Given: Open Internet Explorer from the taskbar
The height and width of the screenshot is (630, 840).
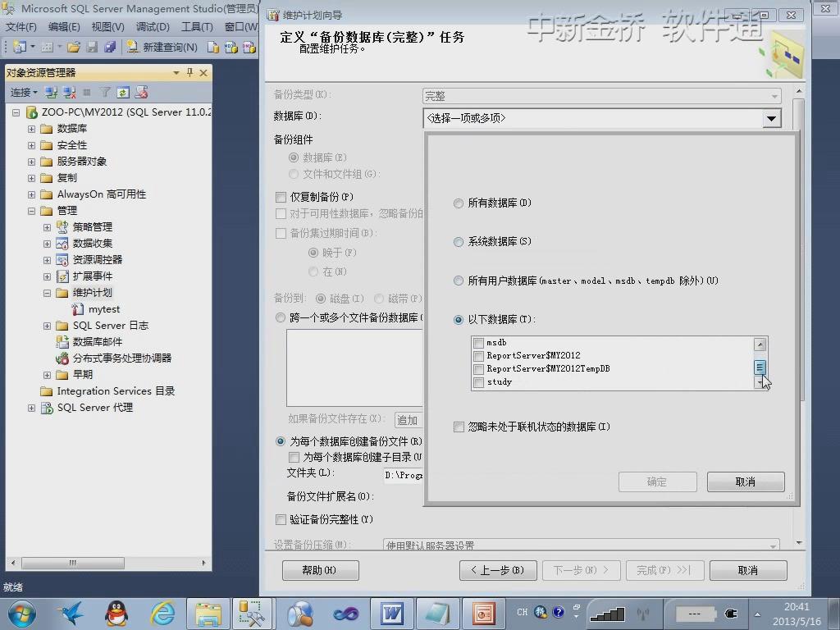Looking at the screenshot, I should tap(162, 614).
